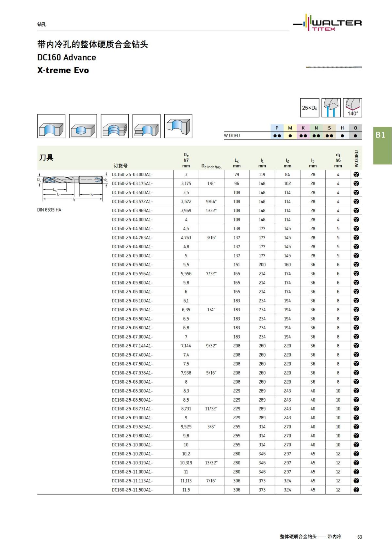
Task: Click the DIN 6535 HA label
Action: pos(49,210)
